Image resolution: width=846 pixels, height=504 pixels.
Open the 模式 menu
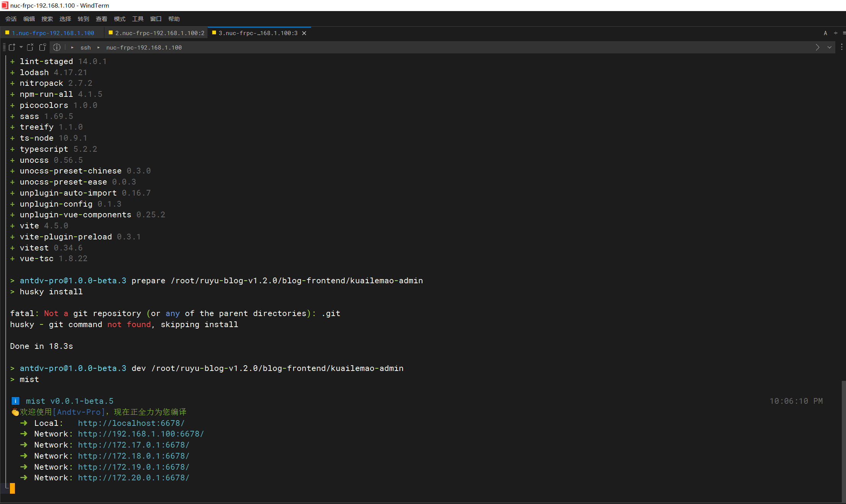(x=119, y=19)
